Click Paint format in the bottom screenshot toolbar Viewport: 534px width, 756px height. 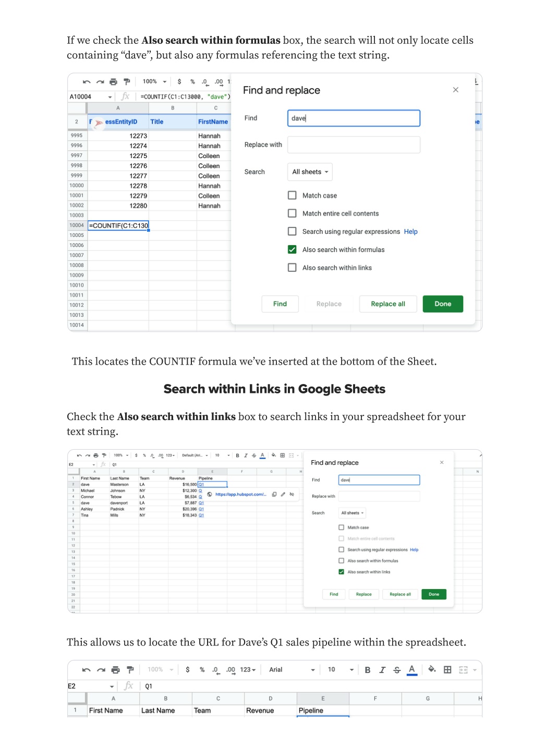pos(130,670)
